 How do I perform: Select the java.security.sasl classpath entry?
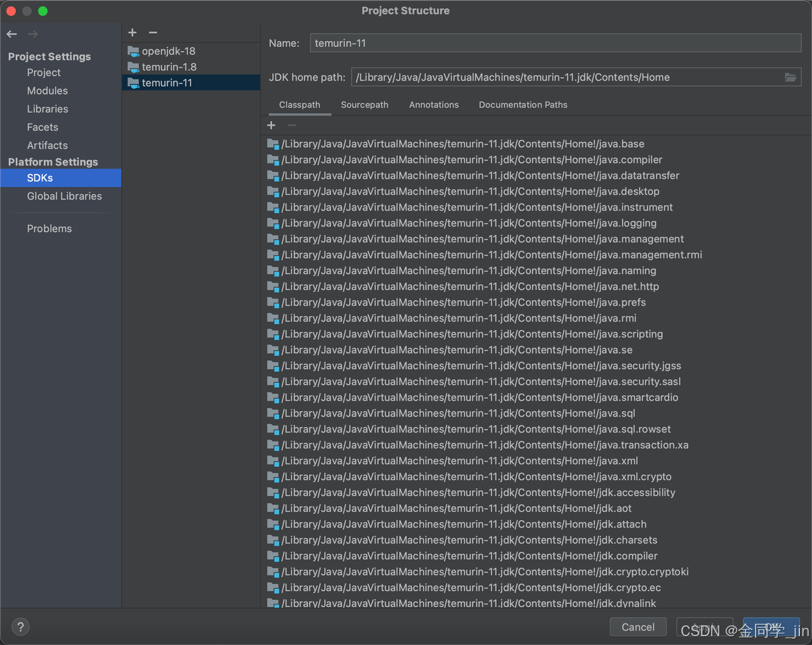click(x=481, y=382)
